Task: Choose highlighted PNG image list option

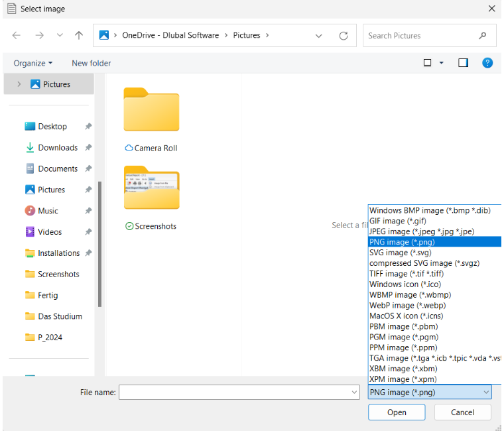Action: 434,242
